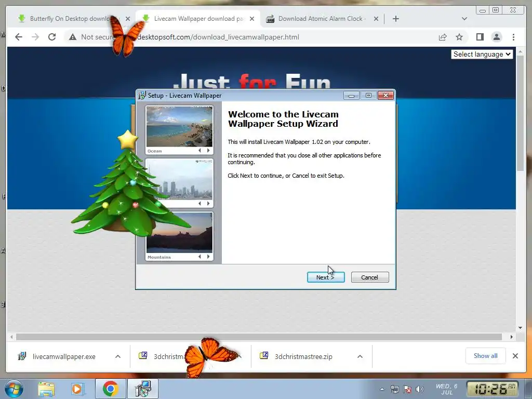The image size is (532, 399).
Task: Reload the current web page
Action: [52, 37]
